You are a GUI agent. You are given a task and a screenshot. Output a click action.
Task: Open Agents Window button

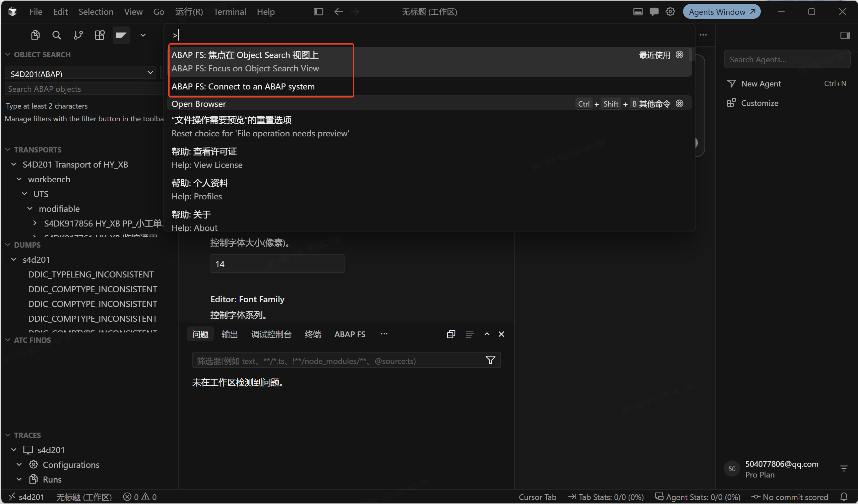pos(722,12)
